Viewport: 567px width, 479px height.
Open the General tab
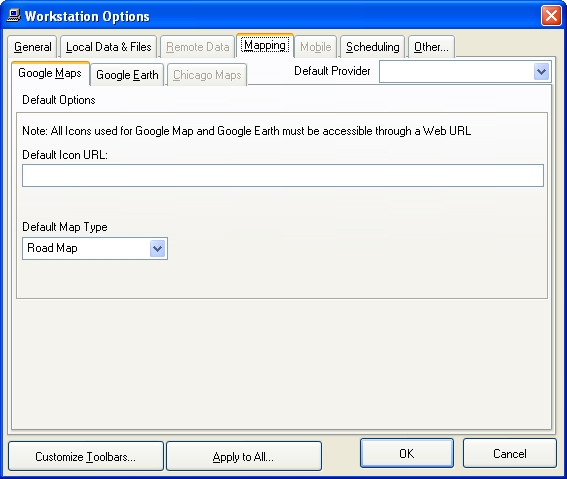(32, 47)
